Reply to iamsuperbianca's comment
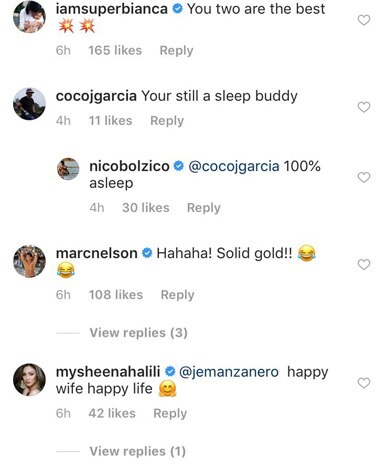 coord(176,51)
